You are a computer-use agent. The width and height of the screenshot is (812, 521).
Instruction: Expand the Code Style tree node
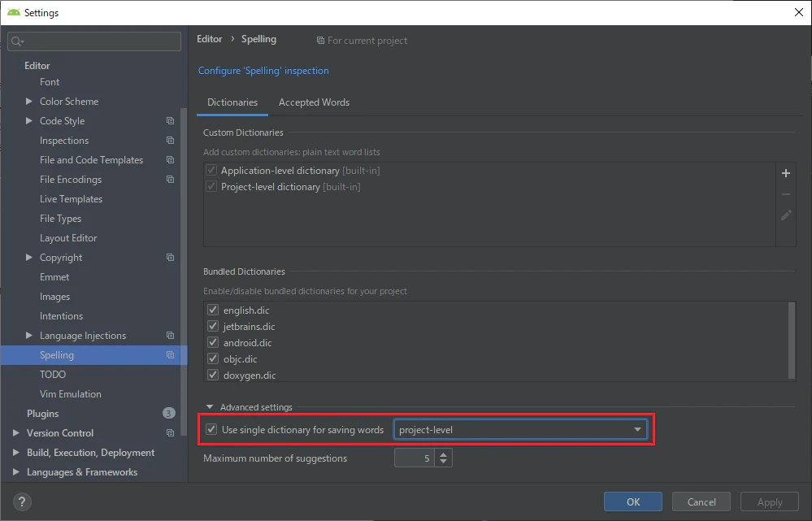(29, 120)
